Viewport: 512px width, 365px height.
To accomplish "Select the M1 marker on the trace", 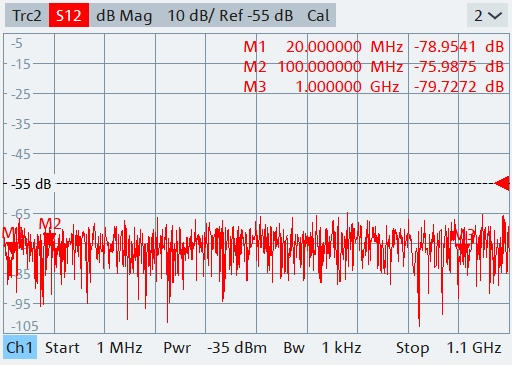I will coord(12,239).
